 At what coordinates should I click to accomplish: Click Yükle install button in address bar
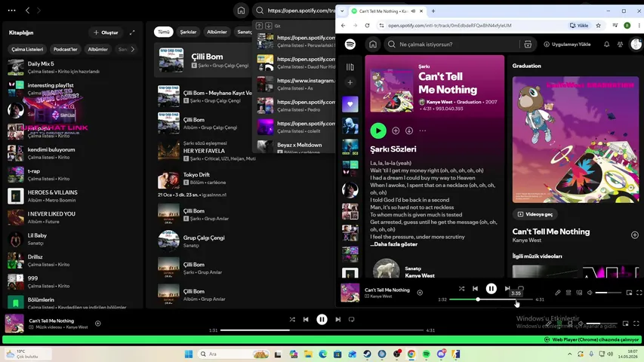click(x=579, y=26)
